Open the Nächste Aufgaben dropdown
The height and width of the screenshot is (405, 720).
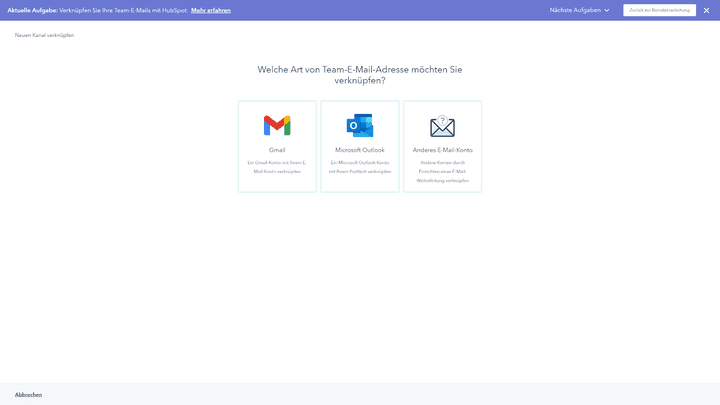pyautogui.click(x=579, y=10)
